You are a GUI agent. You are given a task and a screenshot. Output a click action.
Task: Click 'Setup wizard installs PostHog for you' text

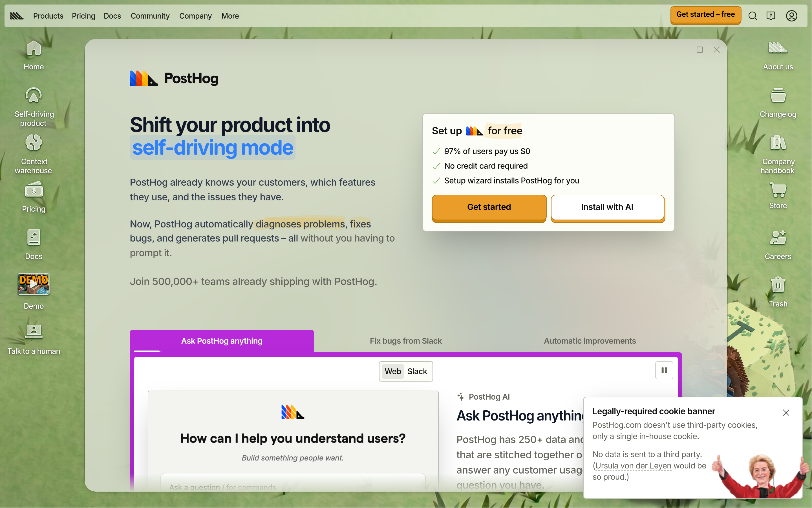pos(512,180)
